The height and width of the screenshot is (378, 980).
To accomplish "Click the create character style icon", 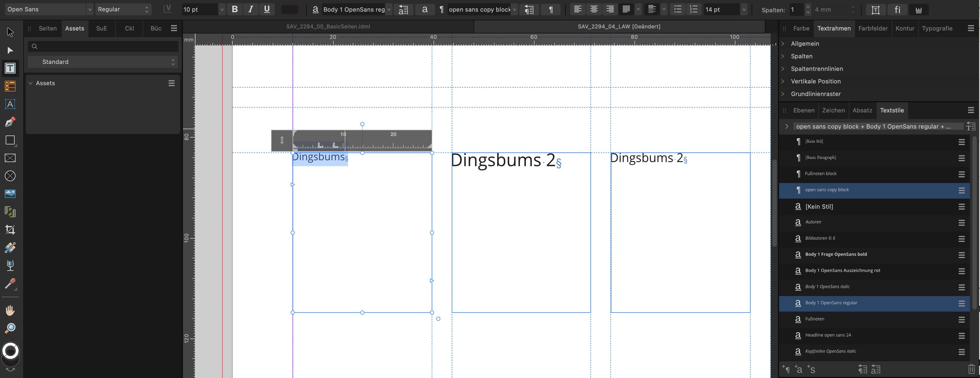I will (x=798, y=369).
